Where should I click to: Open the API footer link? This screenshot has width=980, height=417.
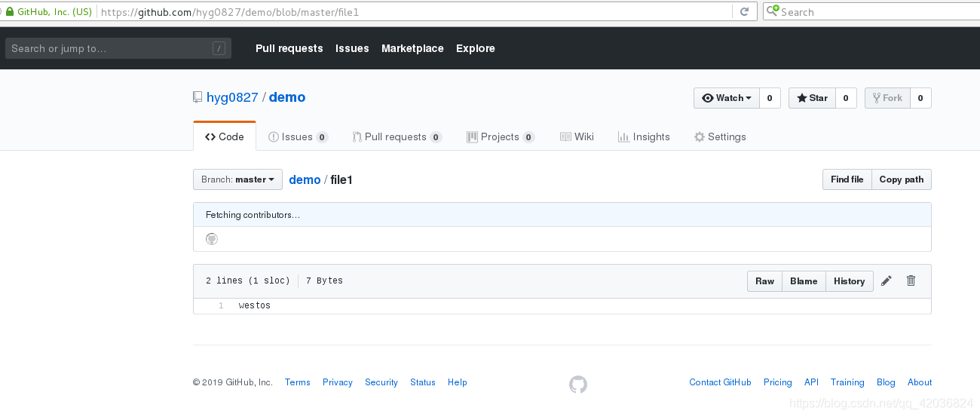[x=811, y=382]
